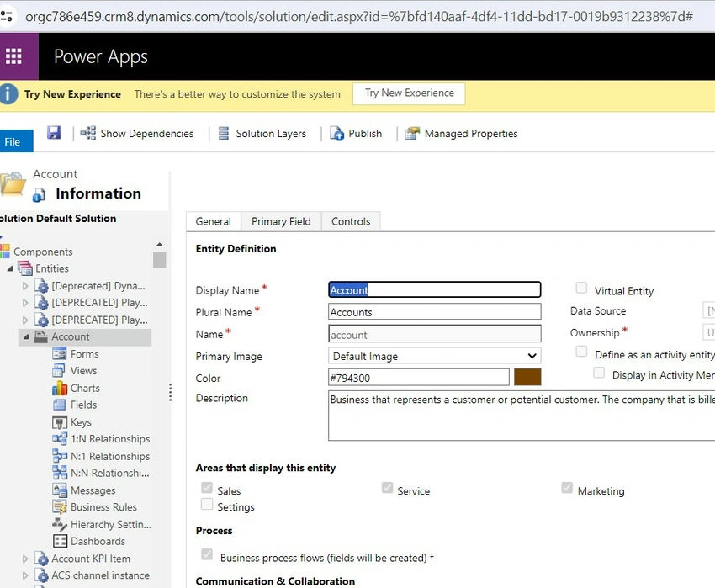715x588 pixels.
Task: Click the N:1 Relationships icon
Action: coord(59,456)
